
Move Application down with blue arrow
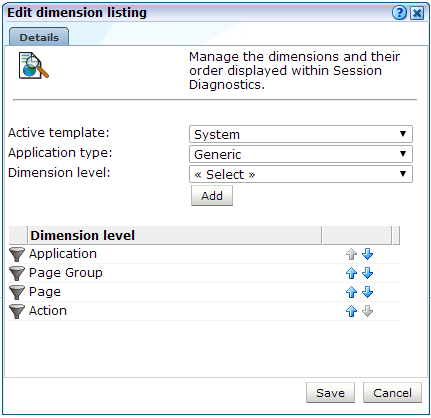click(367, 254)
